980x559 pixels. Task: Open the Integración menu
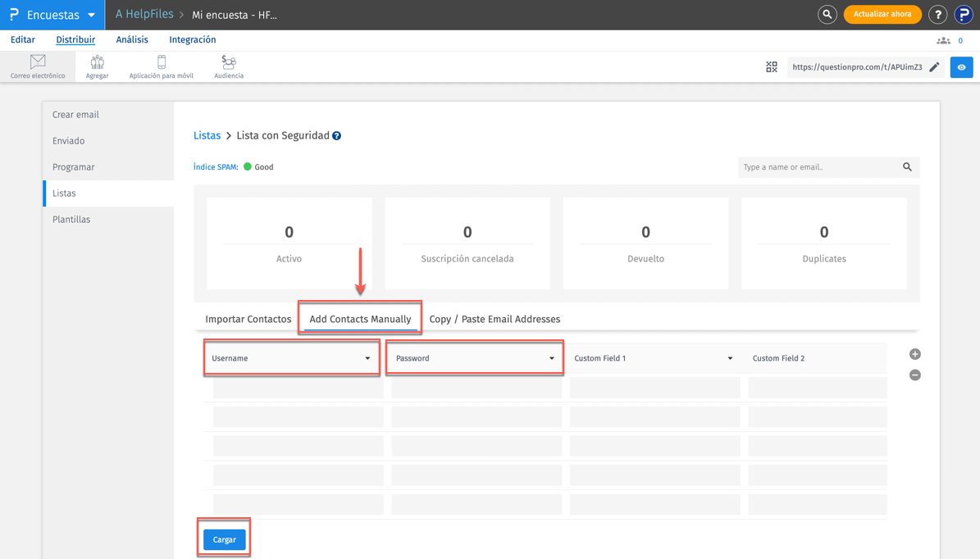click(193, 39)
